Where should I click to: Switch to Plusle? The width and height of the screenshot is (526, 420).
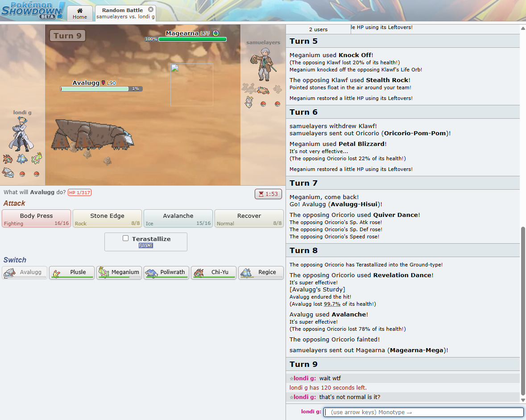point(72,272)
